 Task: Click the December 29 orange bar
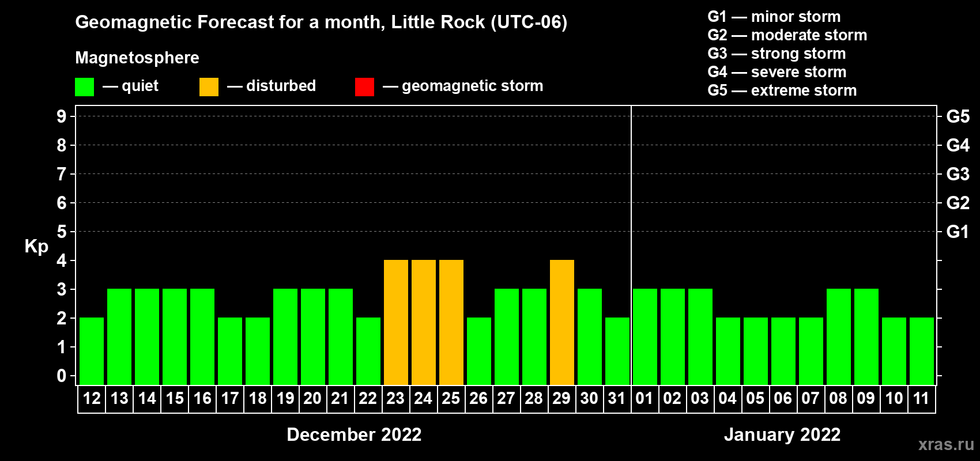coord(562,323)
